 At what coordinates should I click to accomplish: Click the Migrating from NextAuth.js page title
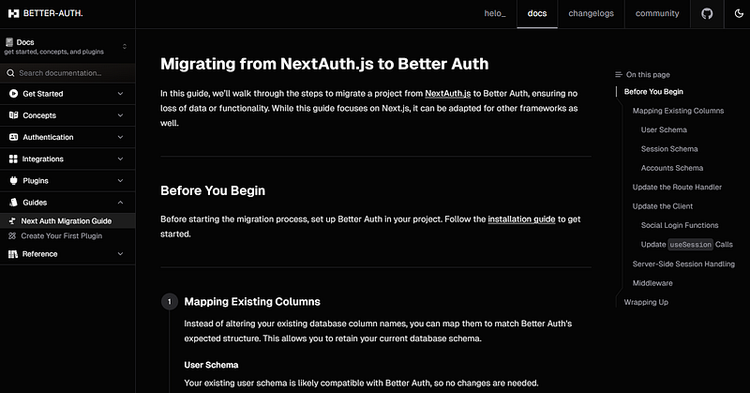coord(324,64)
